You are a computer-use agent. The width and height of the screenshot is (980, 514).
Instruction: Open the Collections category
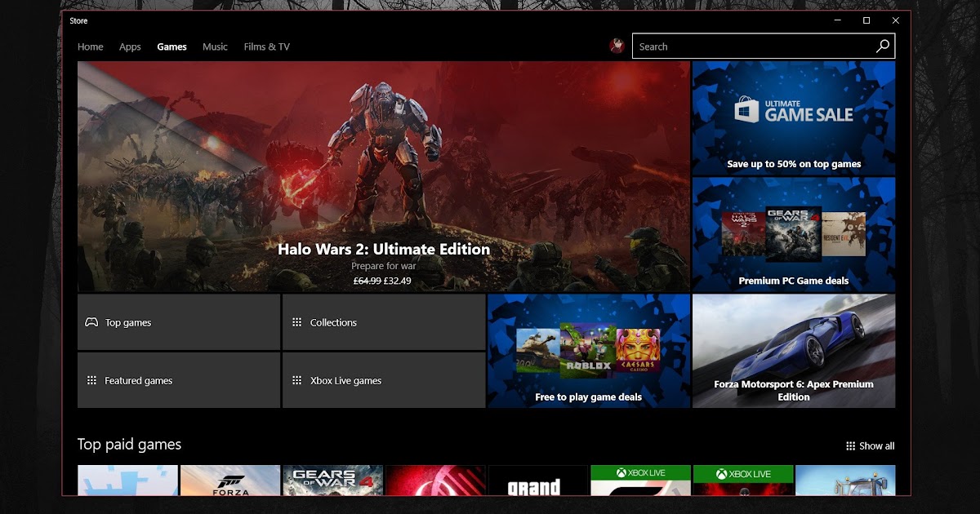[384, 322]
